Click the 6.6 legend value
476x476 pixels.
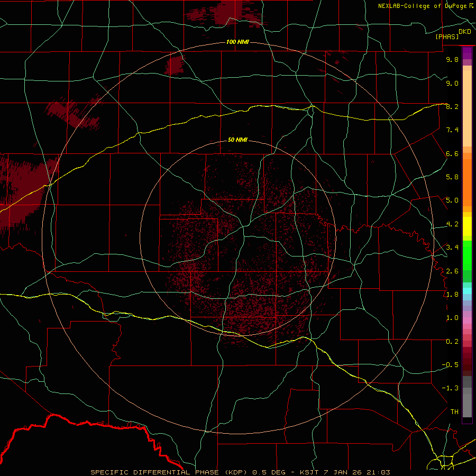[x=452, y=153]
